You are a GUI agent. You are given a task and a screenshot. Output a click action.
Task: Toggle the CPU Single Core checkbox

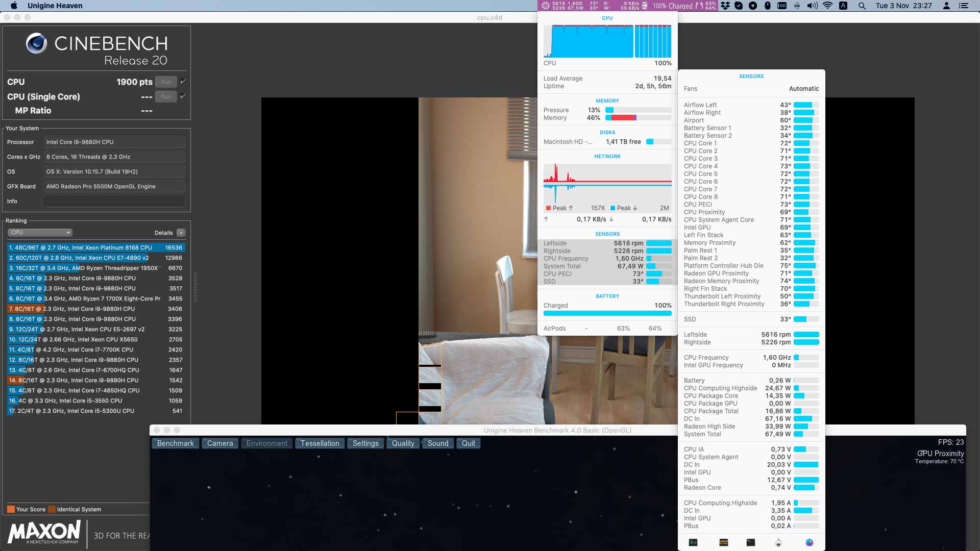183,96
